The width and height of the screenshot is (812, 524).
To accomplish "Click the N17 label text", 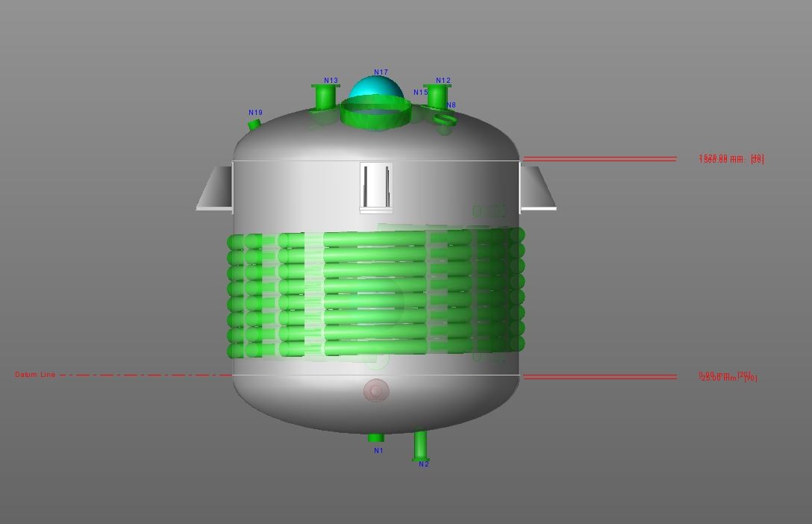I will [x=381, y=72].
